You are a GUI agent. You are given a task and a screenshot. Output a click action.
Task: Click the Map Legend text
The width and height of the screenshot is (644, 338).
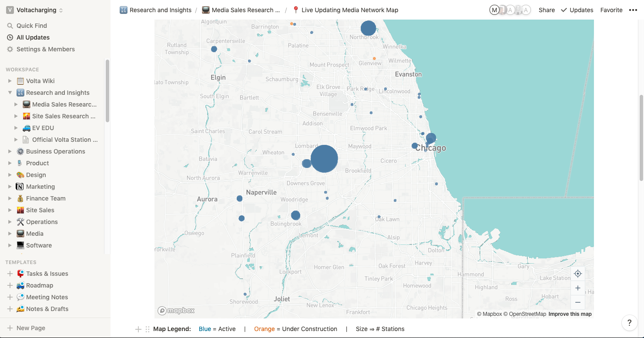pos(172,329)
